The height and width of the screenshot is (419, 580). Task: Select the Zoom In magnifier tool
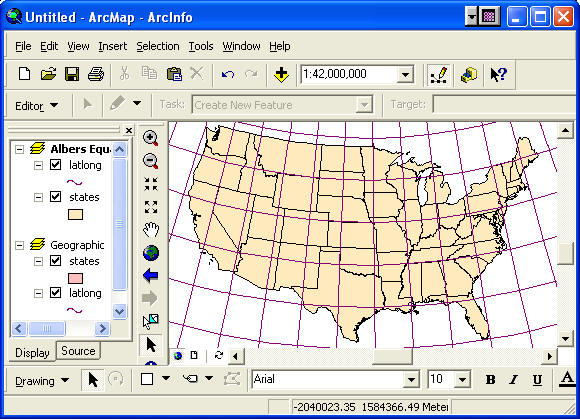(151, 138)
